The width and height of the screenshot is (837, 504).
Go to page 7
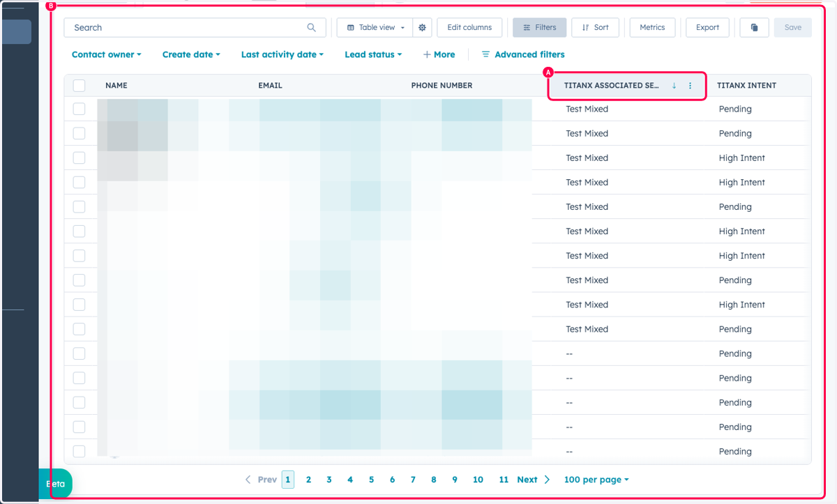click(413, 480)
